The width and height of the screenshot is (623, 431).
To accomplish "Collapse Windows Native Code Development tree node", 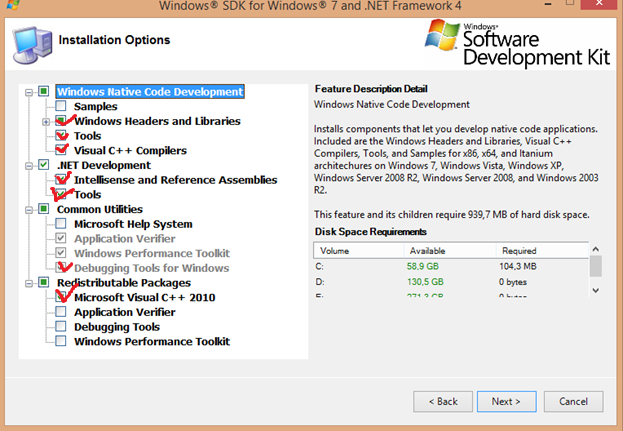I will [29, 92].
